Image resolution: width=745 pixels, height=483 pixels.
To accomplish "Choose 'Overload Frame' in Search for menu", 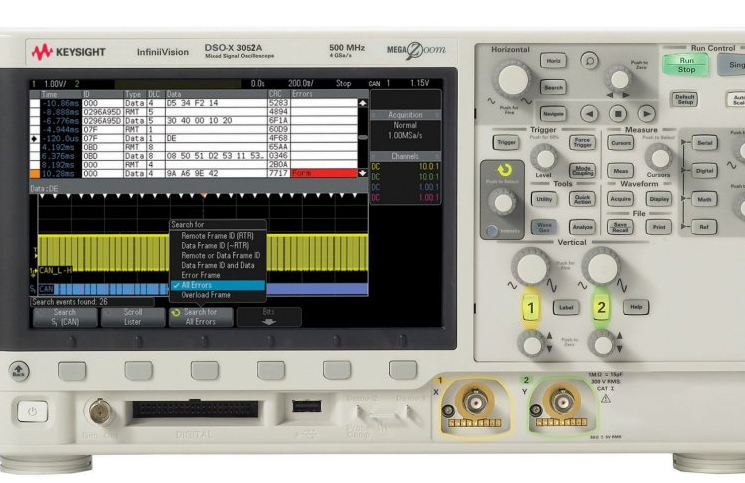I will pyautogui.click(x=218, y=295).
